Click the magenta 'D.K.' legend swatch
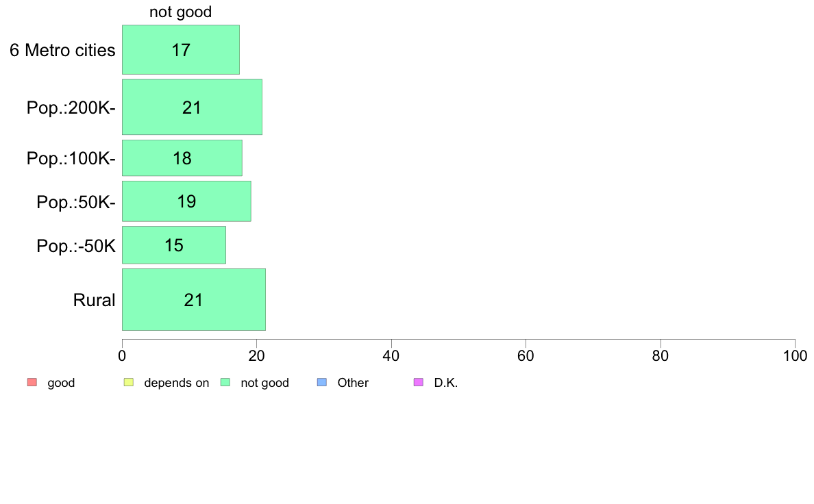Viewport: 814px width, 504px height. (x=419, y=383)
